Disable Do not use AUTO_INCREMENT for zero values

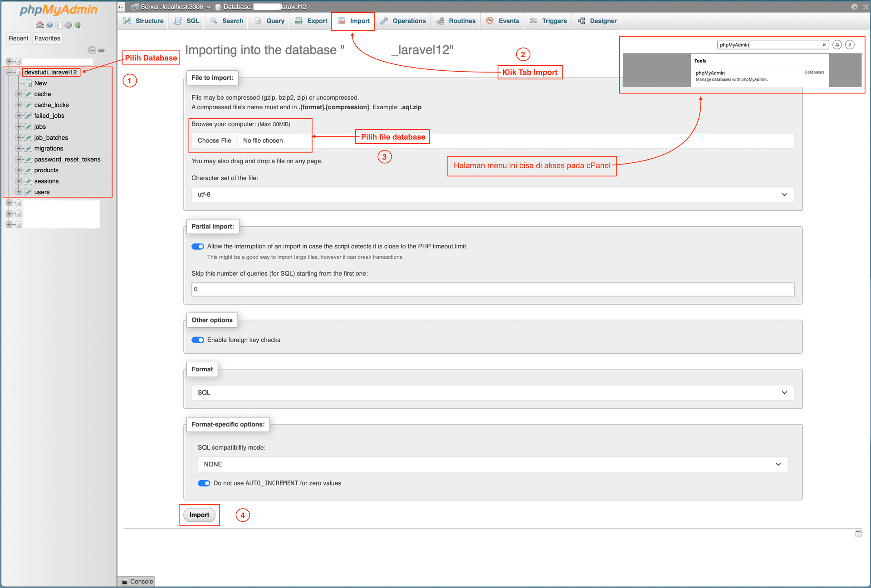click(x=204, y=483)
